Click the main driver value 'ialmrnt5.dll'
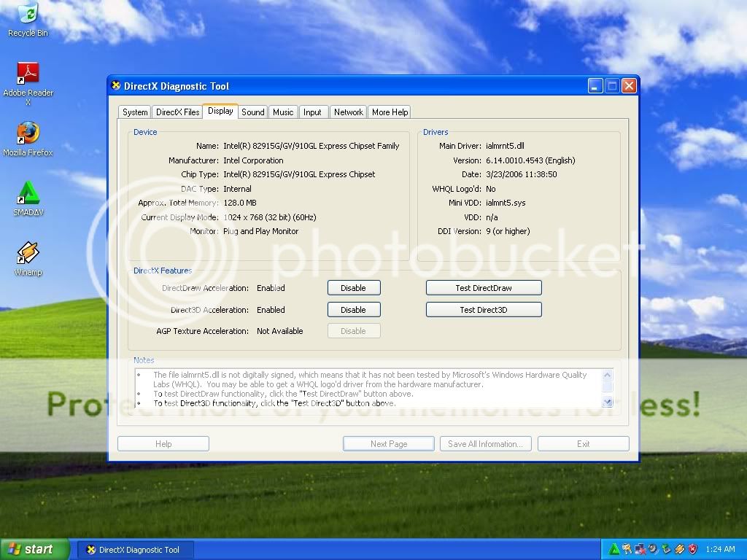 [x=505, y=146]
